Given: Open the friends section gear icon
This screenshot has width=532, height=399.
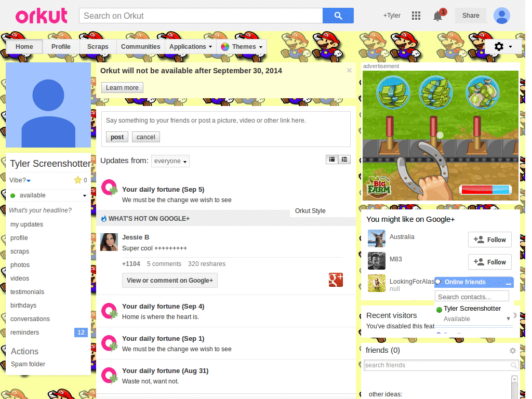Looking at the screenshot, I should click(513, 351).
